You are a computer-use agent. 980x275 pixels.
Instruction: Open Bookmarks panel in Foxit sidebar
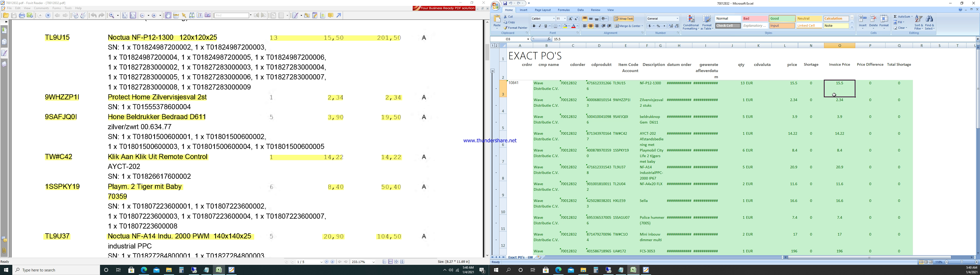(x=5, y=30)
